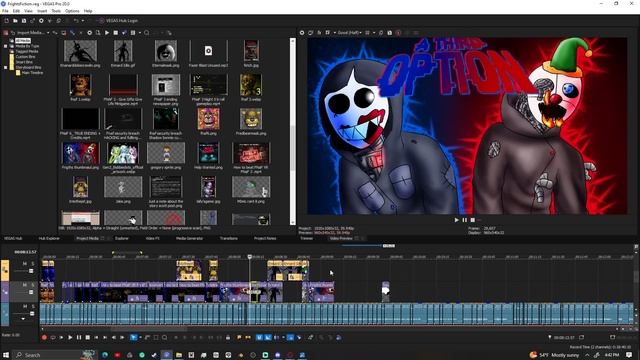This screenshot has width=640, height=360.
Task: Open Video Output FX icon in preview toolbar
Action: pos(319,33)
